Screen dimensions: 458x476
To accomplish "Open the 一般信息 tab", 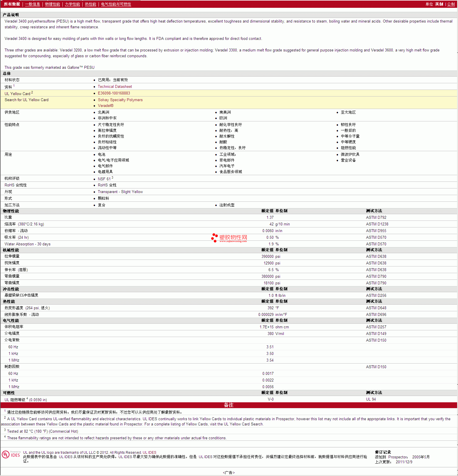I will click(x=33, y=4).
